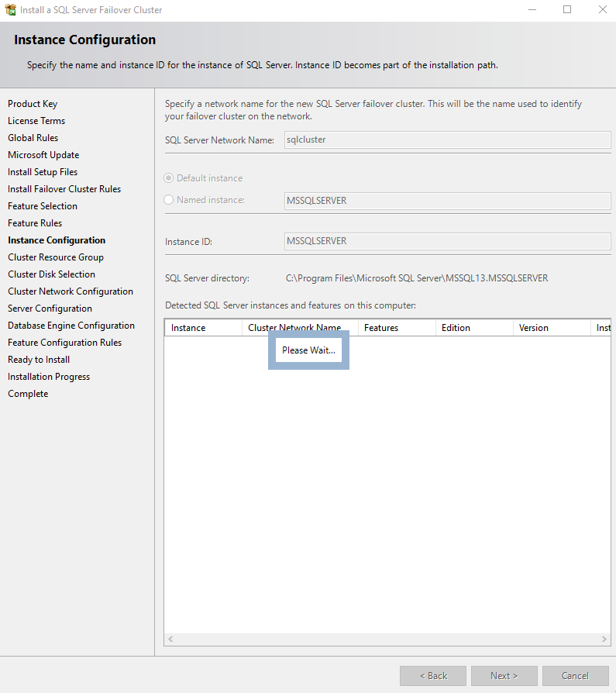The image size is (616, 693).
Task: Maximize the setup window
Action: (567, 10)
